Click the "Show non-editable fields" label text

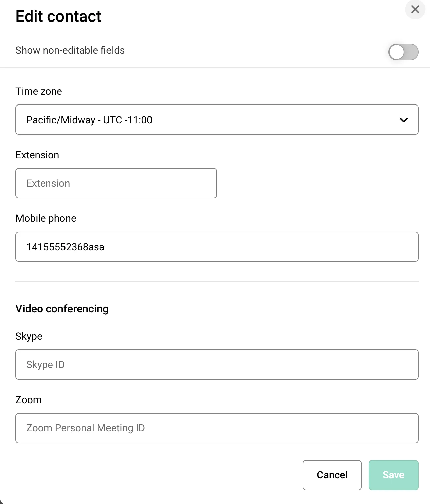[x=70, y=50]
